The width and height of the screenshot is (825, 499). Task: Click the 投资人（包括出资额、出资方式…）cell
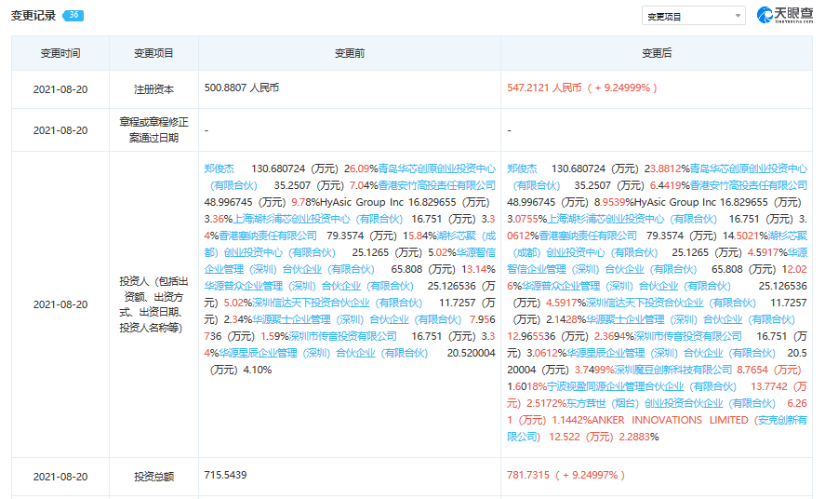pyautogui.click(x=154, y=304)
